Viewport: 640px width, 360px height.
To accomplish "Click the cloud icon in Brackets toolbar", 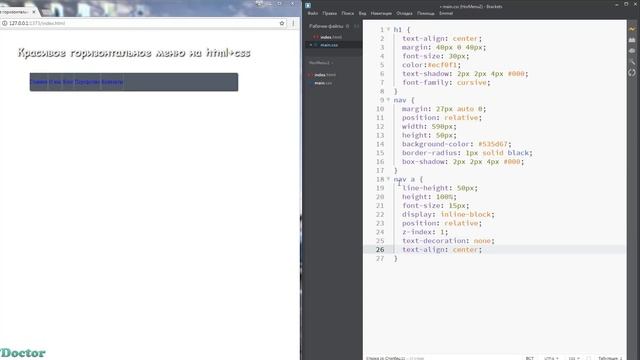I will tap(632, 51).
